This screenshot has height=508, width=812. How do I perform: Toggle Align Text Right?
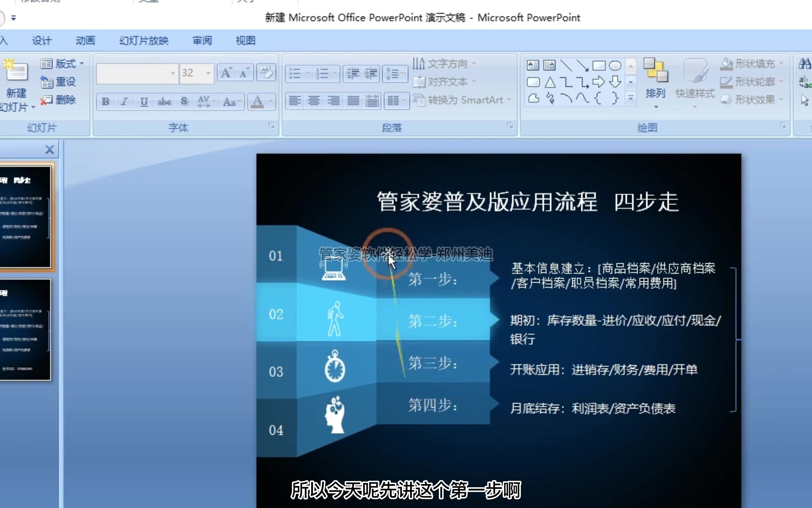coord(333,101)
